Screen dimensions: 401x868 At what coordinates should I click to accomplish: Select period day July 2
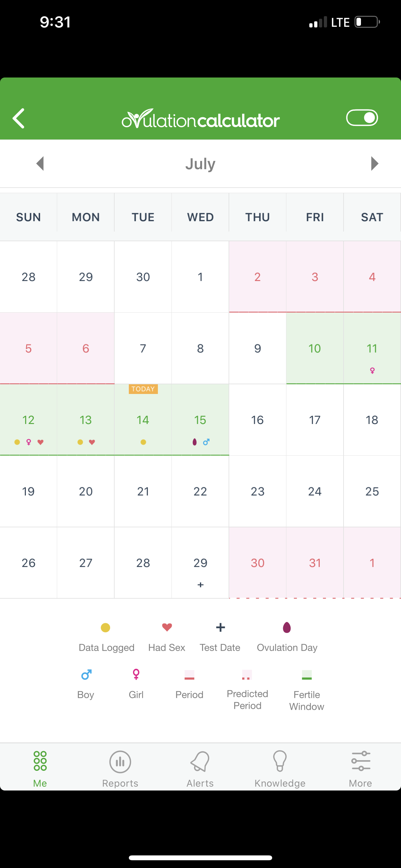pos(257,277)
